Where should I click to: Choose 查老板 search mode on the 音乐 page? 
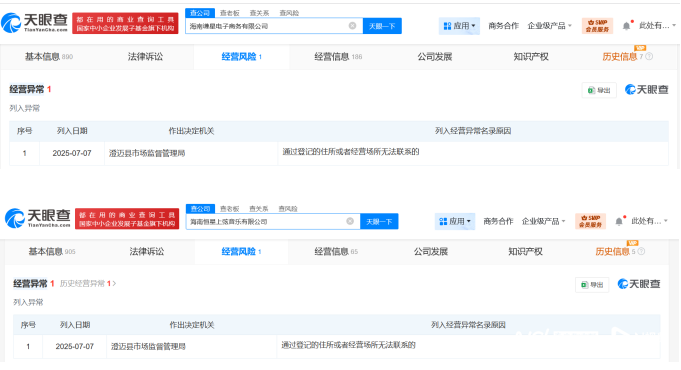[230, 208]
